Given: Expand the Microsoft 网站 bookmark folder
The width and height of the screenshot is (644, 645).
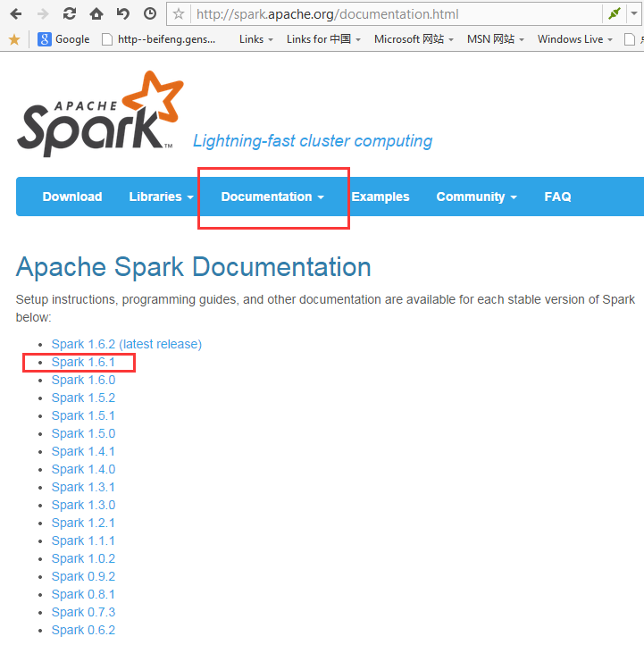Looking at the screenshot, I should (414, 39).
